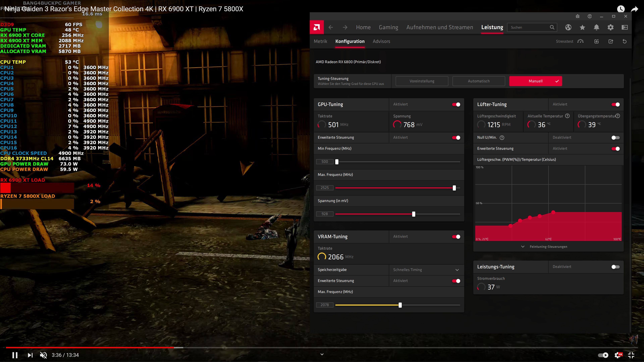Viewport: 644px width, 362px height.
Task: Select the Leistung tab
Action: point(492,27)
